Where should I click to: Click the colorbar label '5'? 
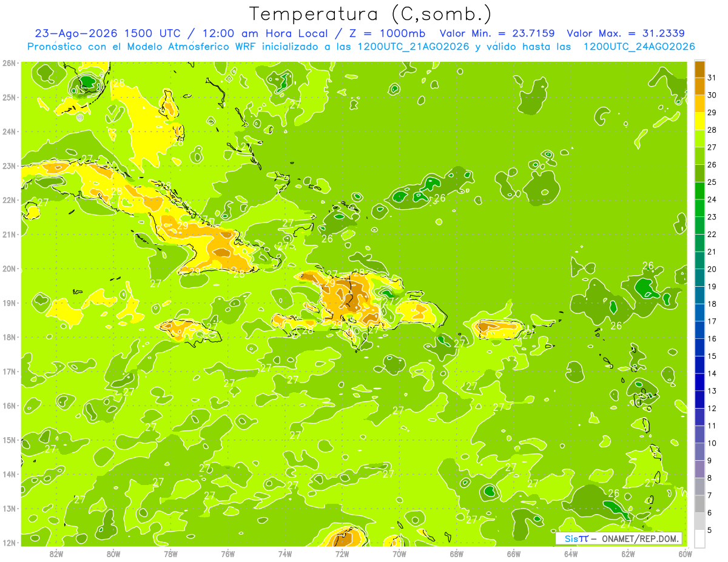tap(710, 530)
